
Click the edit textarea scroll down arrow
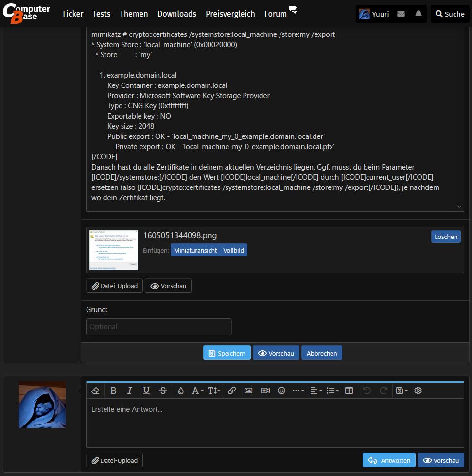[459, 207]
